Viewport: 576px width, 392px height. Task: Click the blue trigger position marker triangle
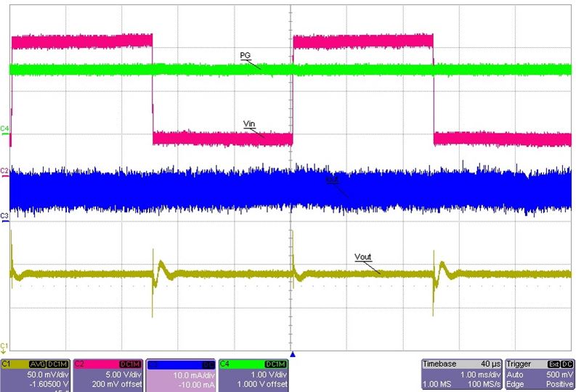coord(293,354)
